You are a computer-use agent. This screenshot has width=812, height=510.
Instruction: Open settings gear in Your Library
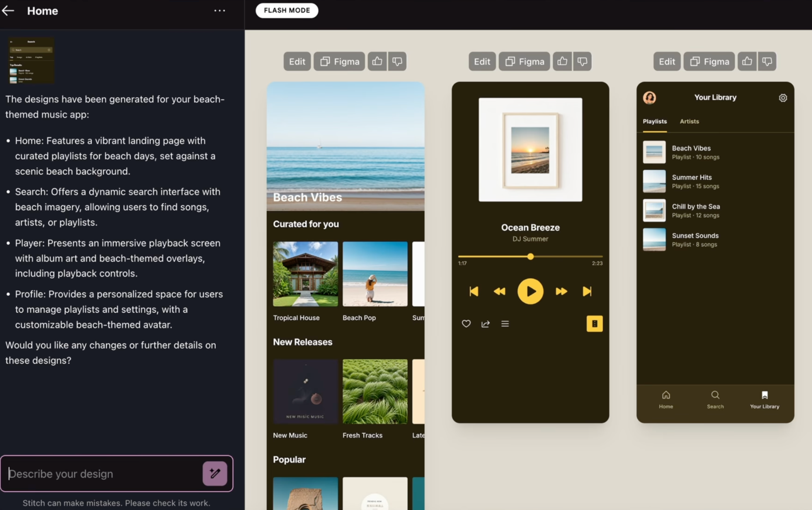(783, 98)
